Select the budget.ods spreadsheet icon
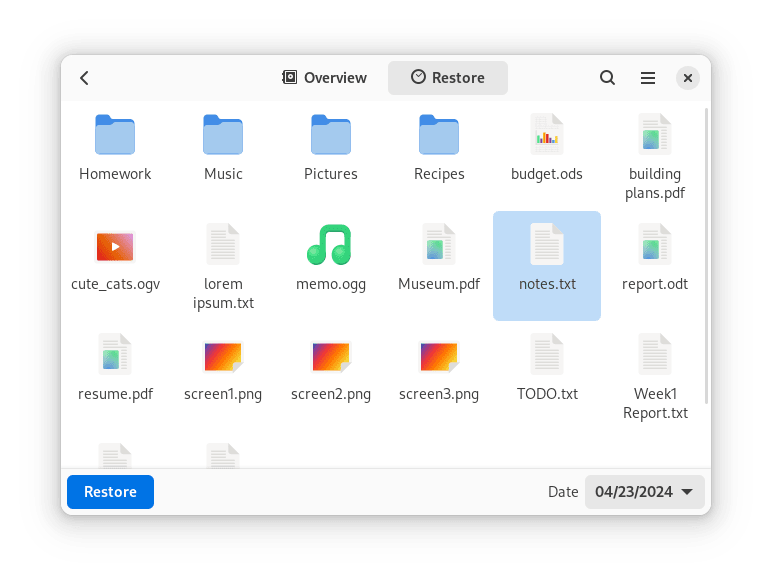Image resolution: width=772 pixels, height=582 pixels. click(547, 134)
